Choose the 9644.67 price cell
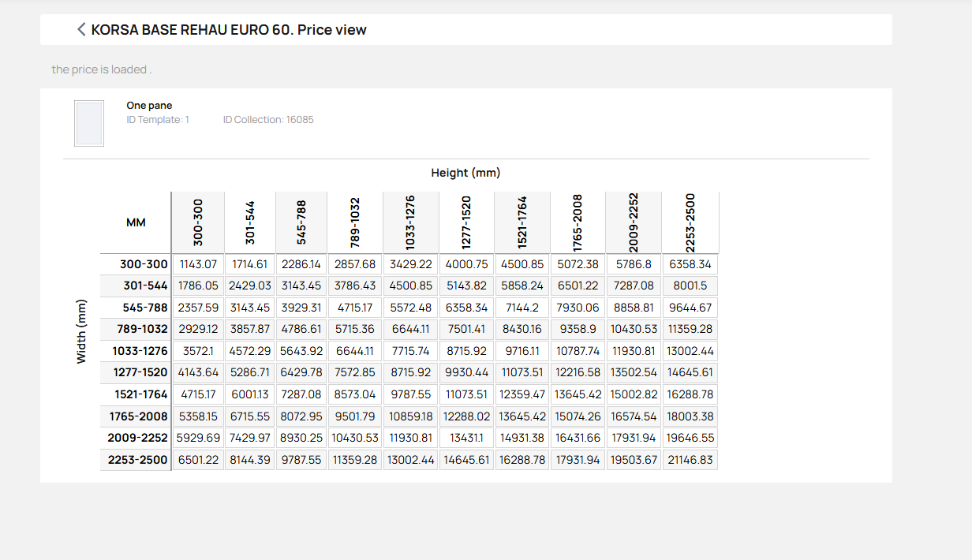The height and width of the screenshot is (560, 972). 690,308
